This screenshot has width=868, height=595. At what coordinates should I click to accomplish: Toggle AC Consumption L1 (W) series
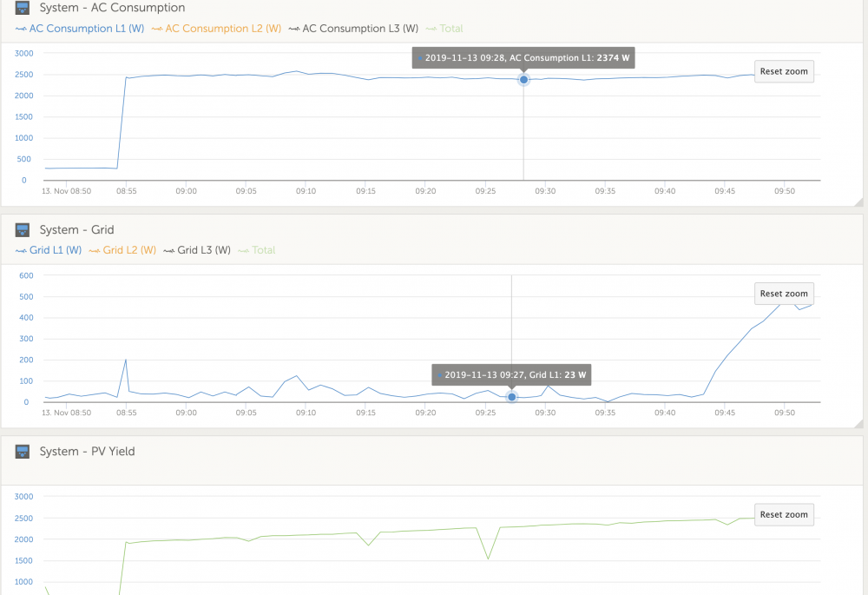[x=80, y=29]
